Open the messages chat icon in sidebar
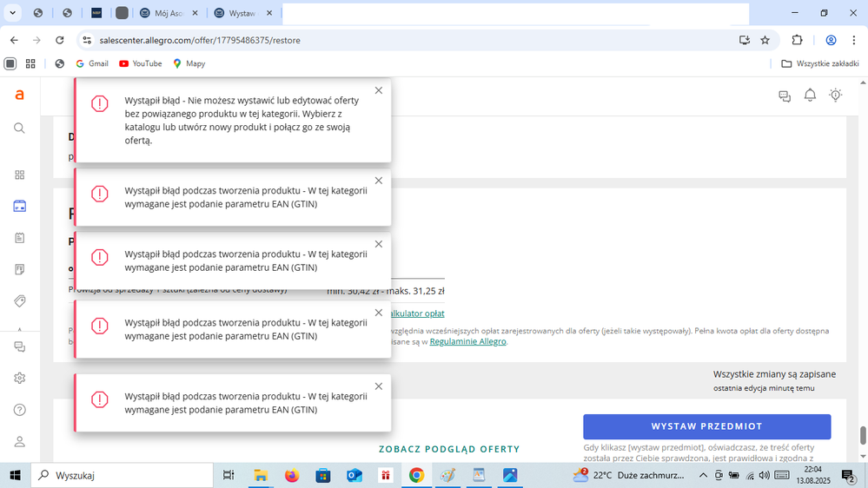Screen dimensions: 868x488 tap(19, 347)
